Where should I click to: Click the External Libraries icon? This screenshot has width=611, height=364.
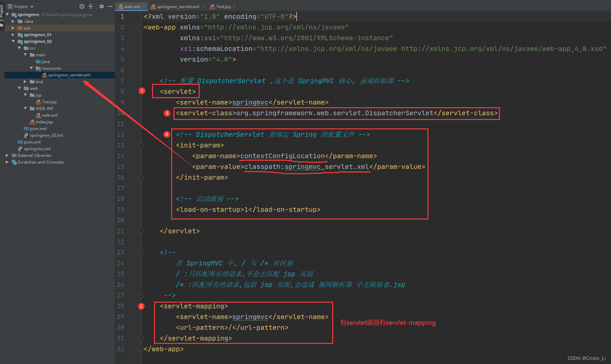coord(14,155)
